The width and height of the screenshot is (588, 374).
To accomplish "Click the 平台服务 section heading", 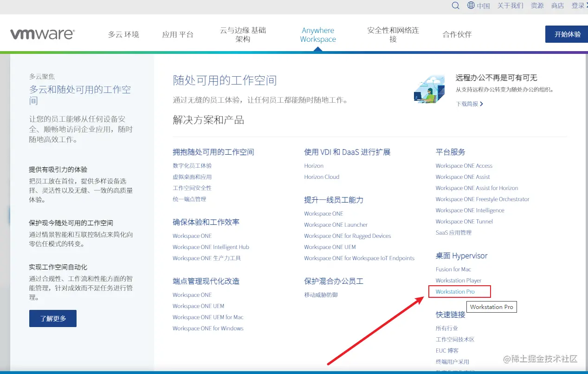I will 450,152.
